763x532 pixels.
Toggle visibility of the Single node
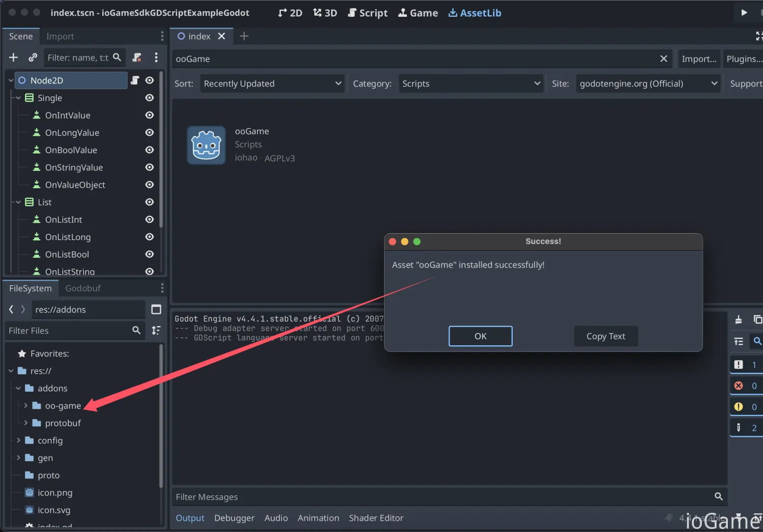point(150,98)
